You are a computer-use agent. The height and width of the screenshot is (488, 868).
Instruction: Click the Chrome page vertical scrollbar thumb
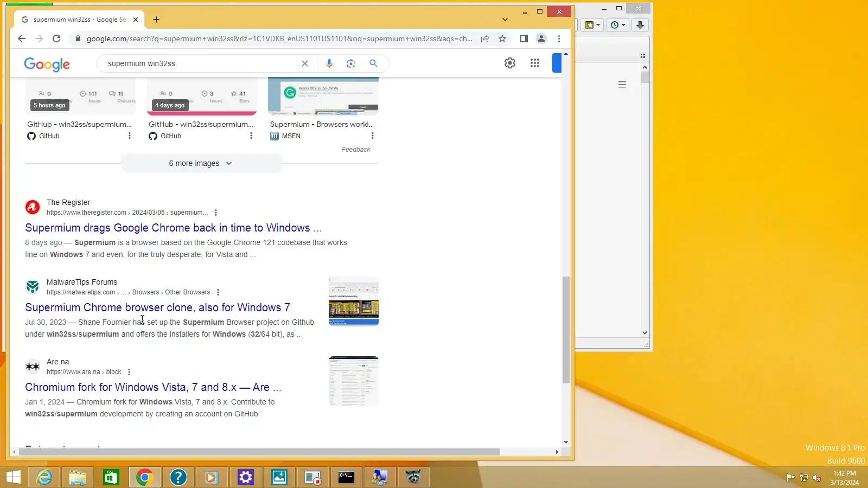(566, 330)
